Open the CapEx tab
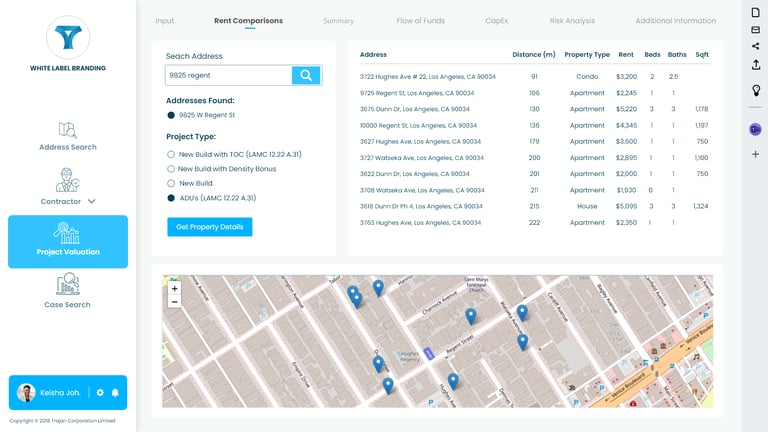768x432 pixels. click(x=497, y=21)
